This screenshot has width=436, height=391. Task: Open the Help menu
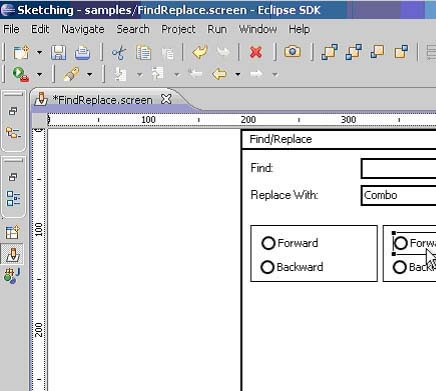(x=299, y=29)
